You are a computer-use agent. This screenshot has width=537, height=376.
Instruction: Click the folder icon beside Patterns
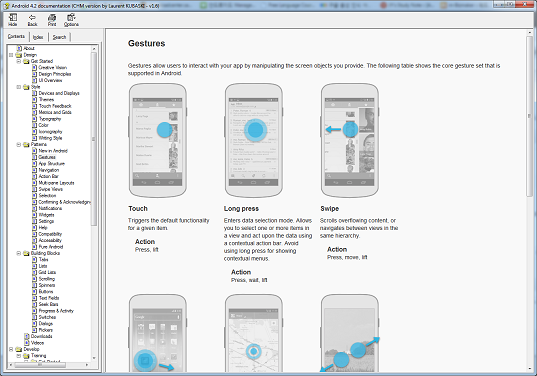point(26,145)
